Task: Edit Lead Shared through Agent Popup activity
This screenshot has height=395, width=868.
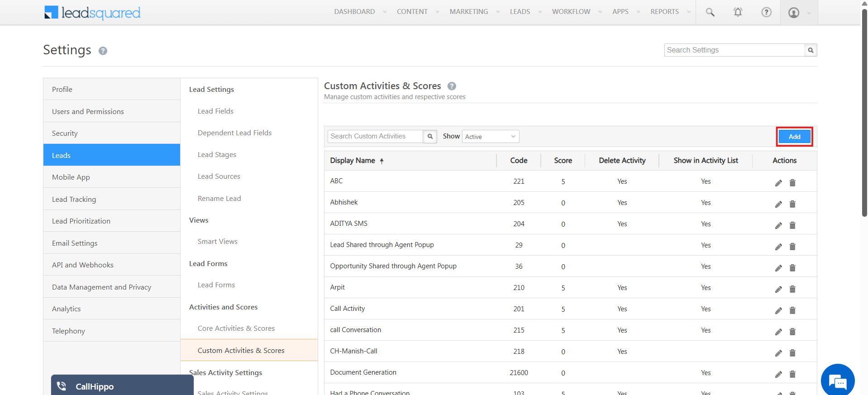Action: 778,247
